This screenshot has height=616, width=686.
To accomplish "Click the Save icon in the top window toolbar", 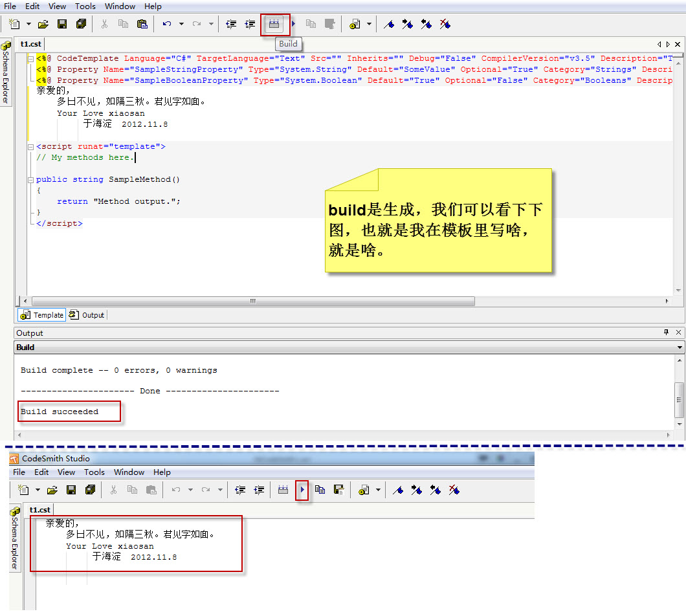I will 62,24.
